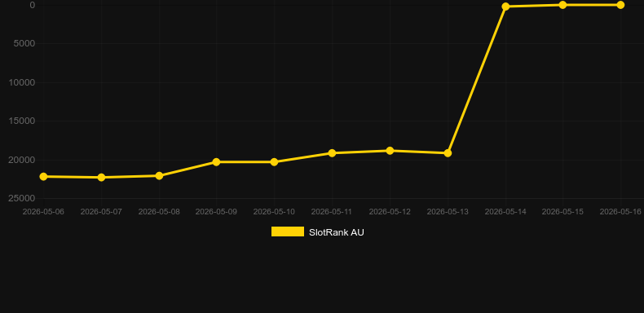Screen dimensions: 644x313
Task: Select the data point for 2026-05-13
Action: pyautogui.click(x=448, y=152)
